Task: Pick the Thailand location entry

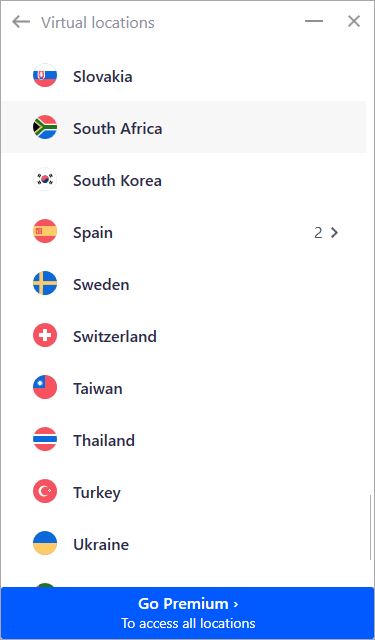Action: coord(183,440)
